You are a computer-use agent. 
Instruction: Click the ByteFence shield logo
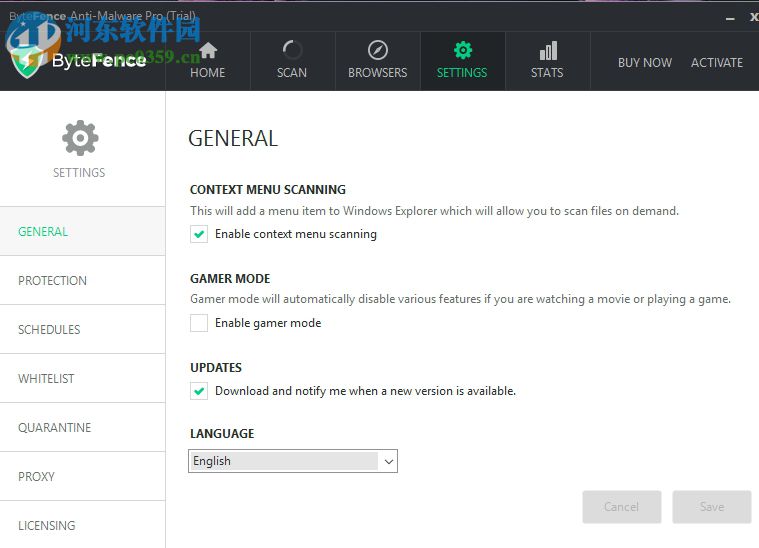point(27,62)
